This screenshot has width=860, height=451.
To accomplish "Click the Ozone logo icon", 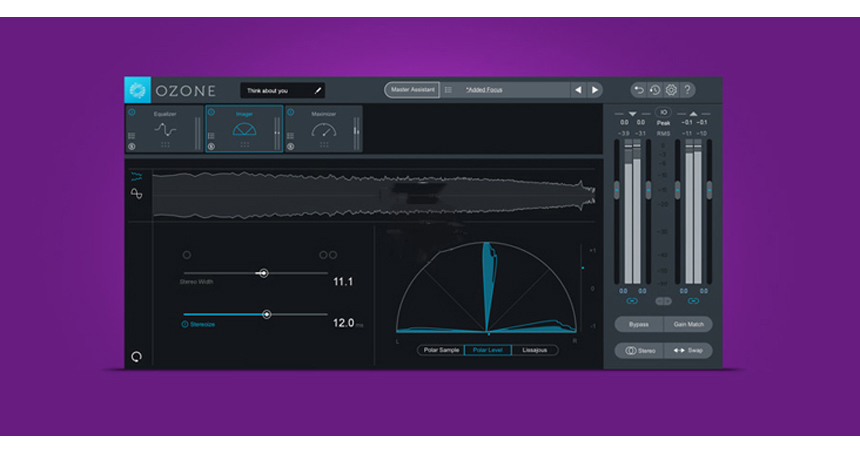I will tap(137, 90).
